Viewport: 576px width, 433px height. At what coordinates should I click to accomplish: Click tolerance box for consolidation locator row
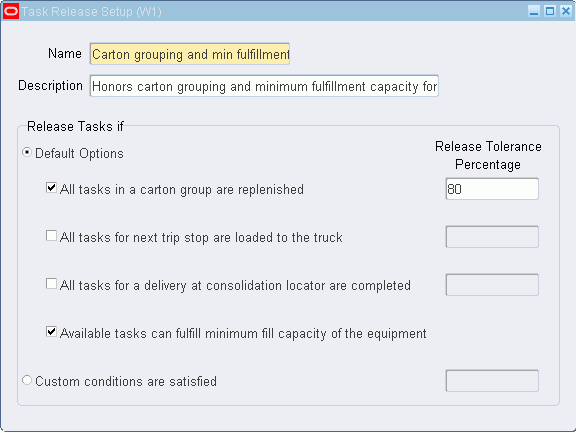coord(492,285)
